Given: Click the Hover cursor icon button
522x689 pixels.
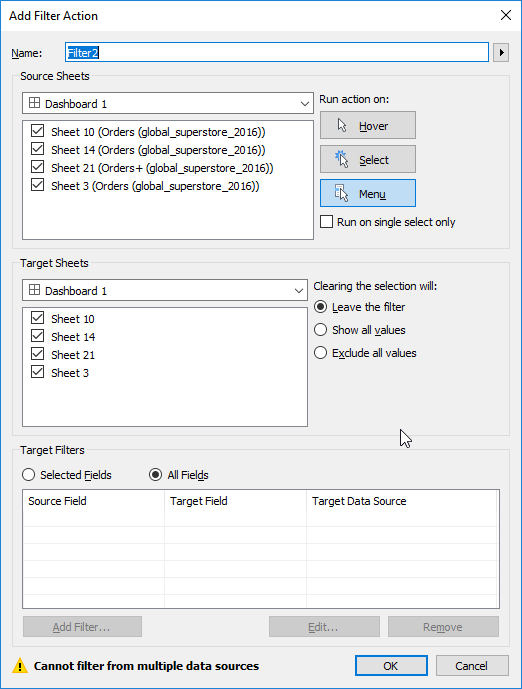Looking at the screenshot, I should [x=342, y=126].
